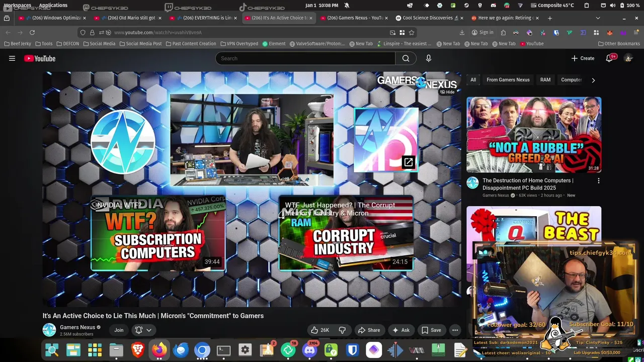Viewport: 644px width, 362px height.
Task: Open Social Media bookmarks folder
Action: click(99, 44)
